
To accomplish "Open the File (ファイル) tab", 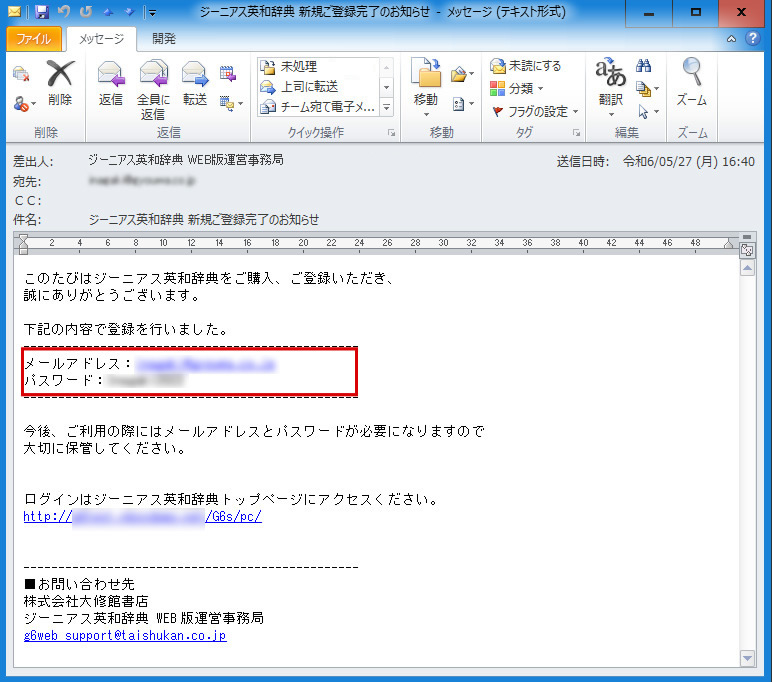I will coord(34,39).
